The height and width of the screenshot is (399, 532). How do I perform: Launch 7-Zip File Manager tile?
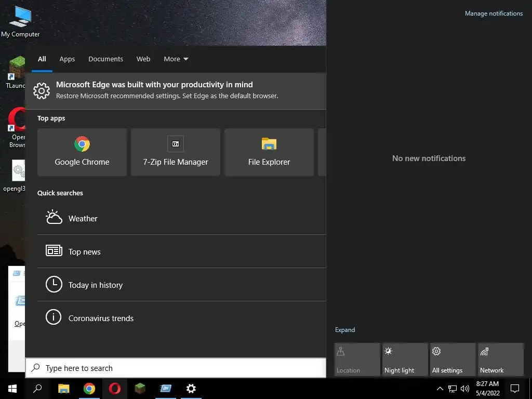176,152
